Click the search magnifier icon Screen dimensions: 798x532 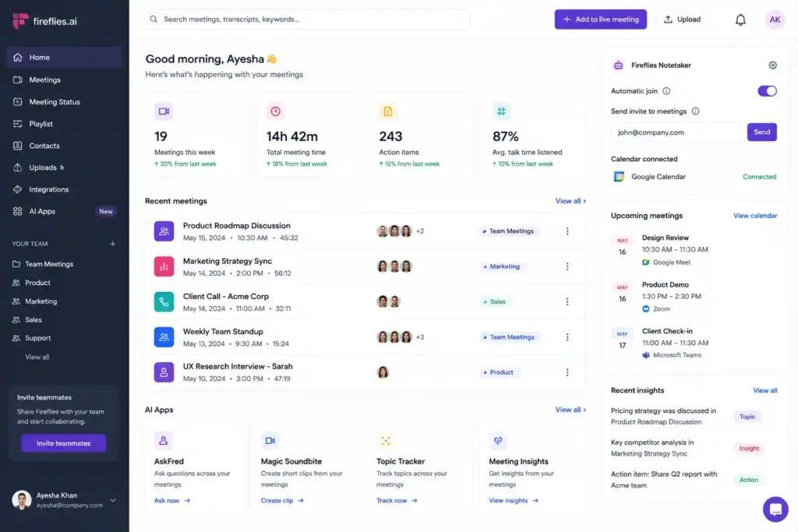tap(154, 19)
